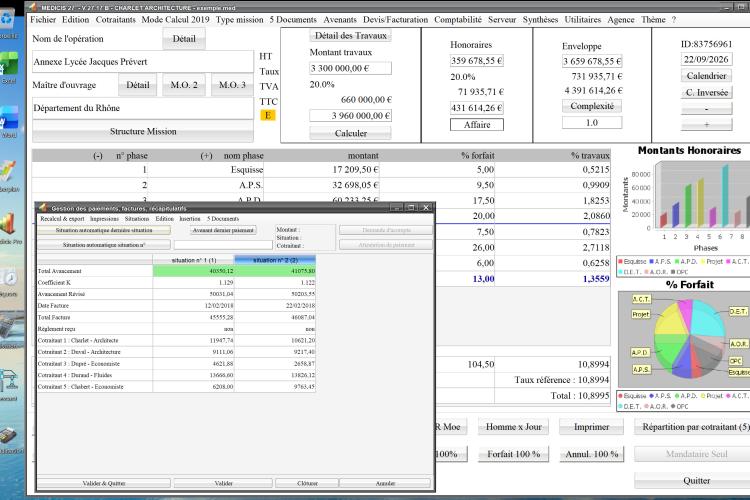Click the Forfait 100 % button

[x=514, y=454]
